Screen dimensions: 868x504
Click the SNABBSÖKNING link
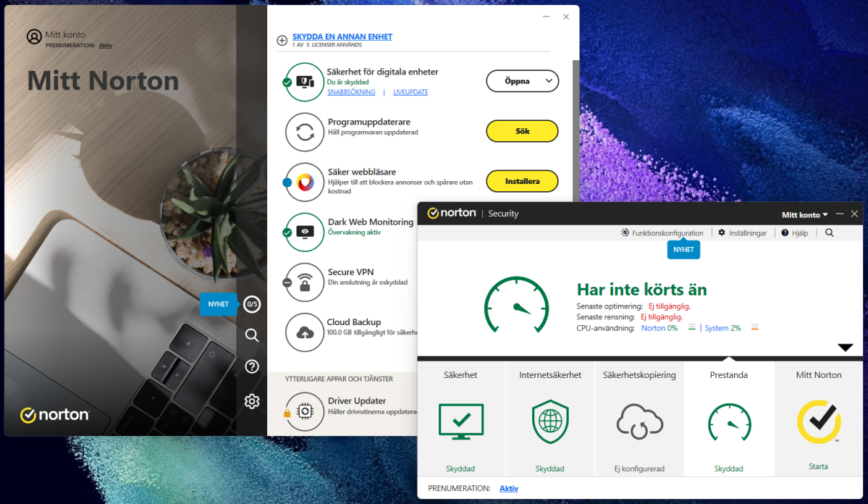click(x=351, y=93)
